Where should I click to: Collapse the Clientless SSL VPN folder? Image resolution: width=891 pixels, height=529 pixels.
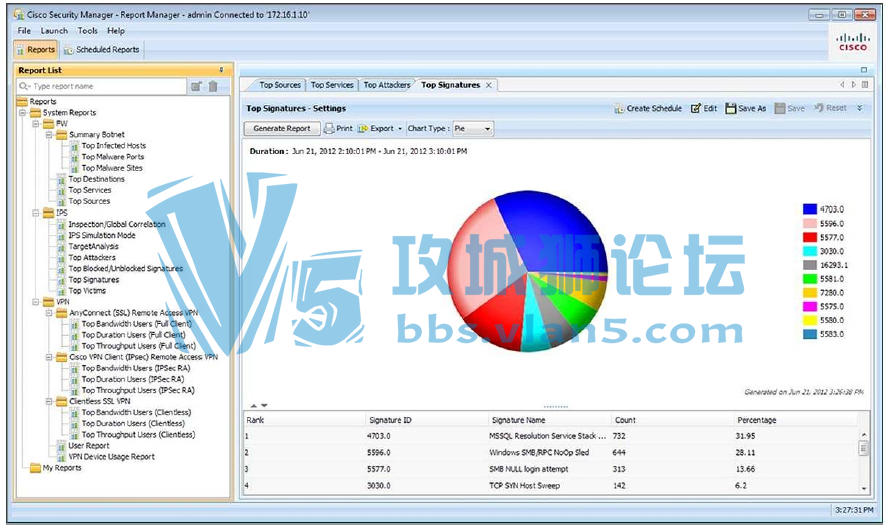(x=49, y=402)
